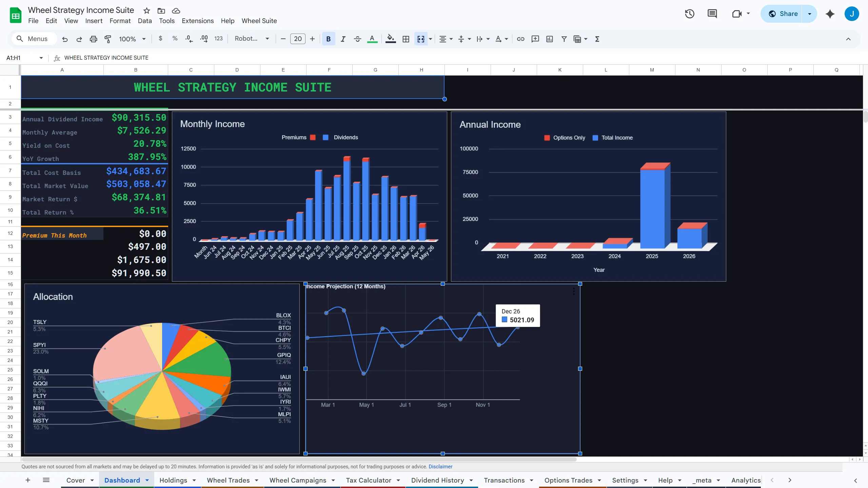
Task: Open the fill color picker
Action: [391, 39]
